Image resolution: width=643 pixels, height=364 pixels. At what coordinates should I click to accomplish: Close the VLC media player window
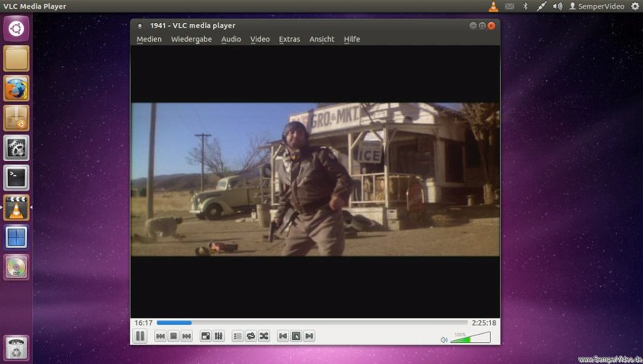pyautogui.click(x=491, y=26)
